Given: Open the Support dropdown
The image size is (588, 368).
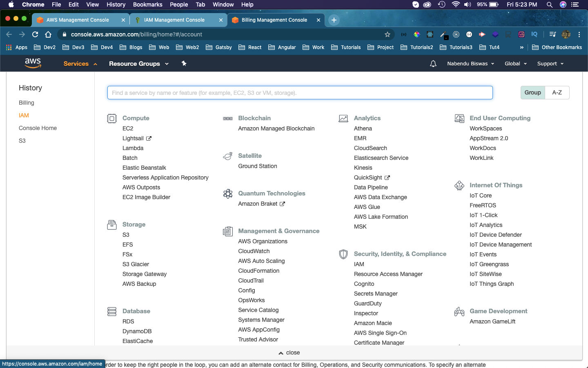Looking at the screenshot, I should click(x=550, y=64).
